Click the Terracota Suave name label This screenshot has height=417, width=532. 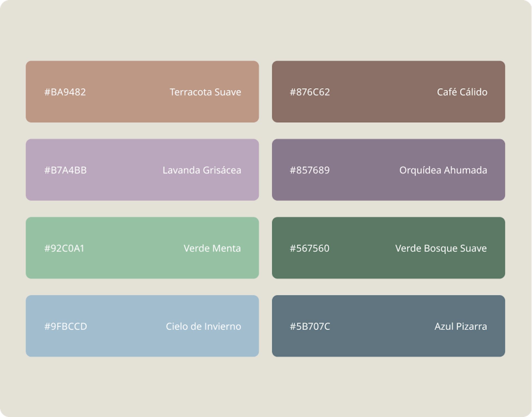click(x=205, y=92)
